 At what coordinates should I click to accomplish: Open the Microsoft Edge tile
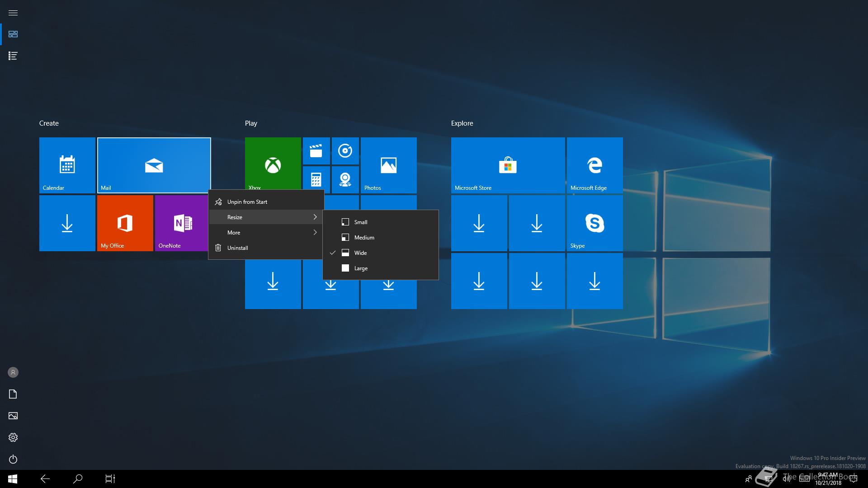594,165
